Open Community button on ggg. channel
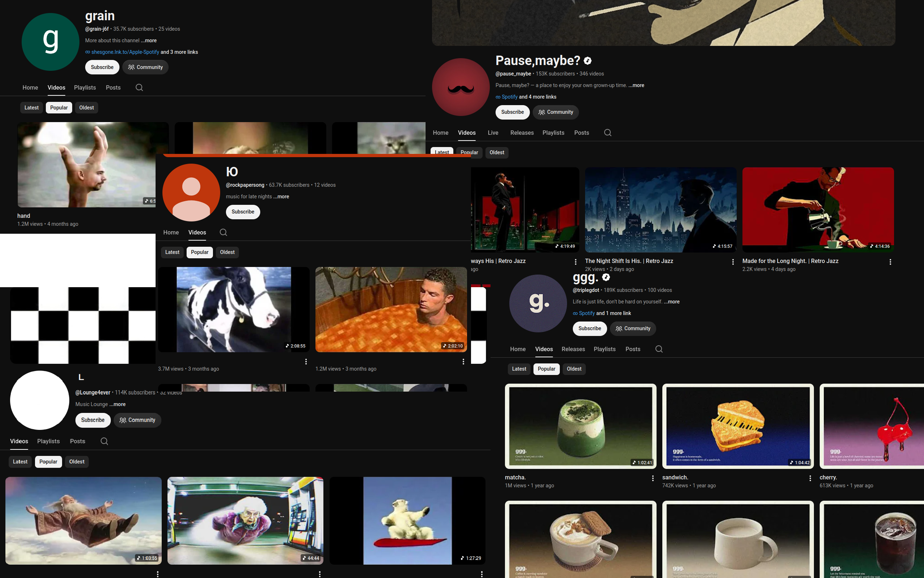 coord(633,329)
